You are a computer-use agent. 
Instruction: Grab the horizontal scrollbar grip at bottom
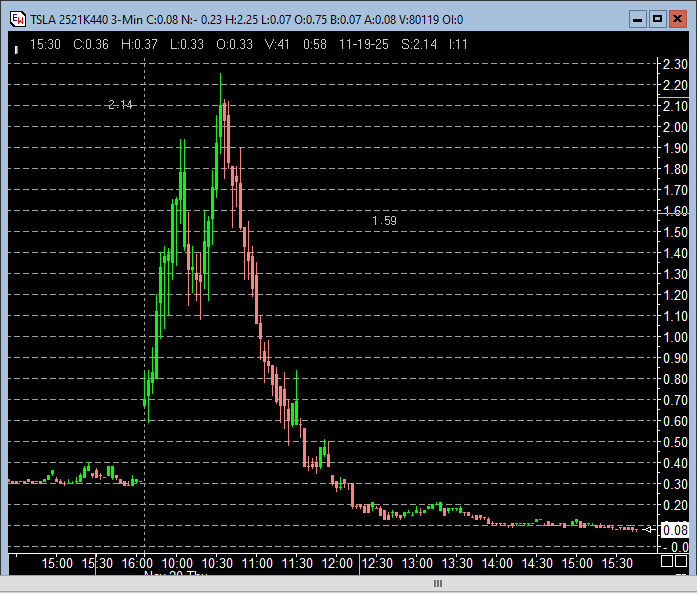(x=436, y=583)
